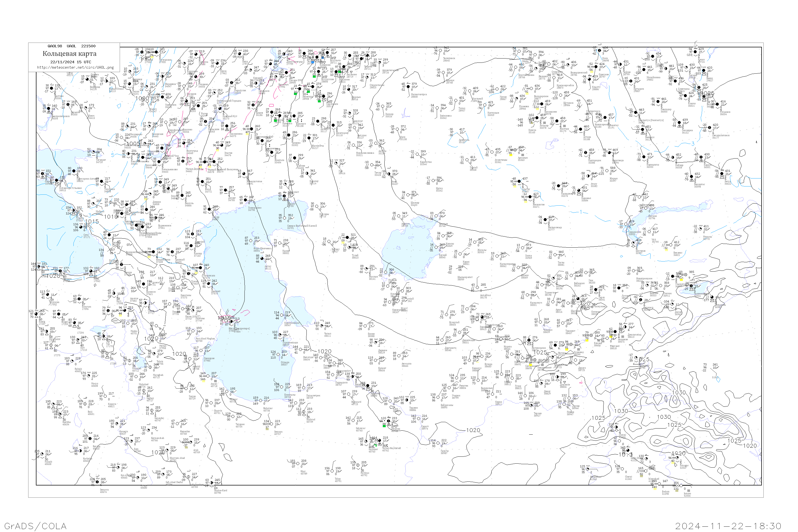798x532 pixels.
Task: Click the 22/11/2024 15 UTC date text
Action: [x=70, y=62]
